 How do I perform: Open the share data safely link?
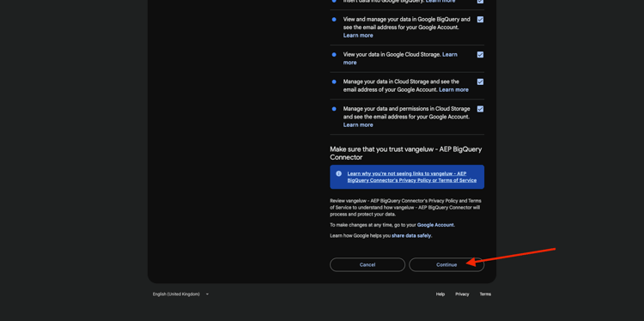[x=411, y=236]
